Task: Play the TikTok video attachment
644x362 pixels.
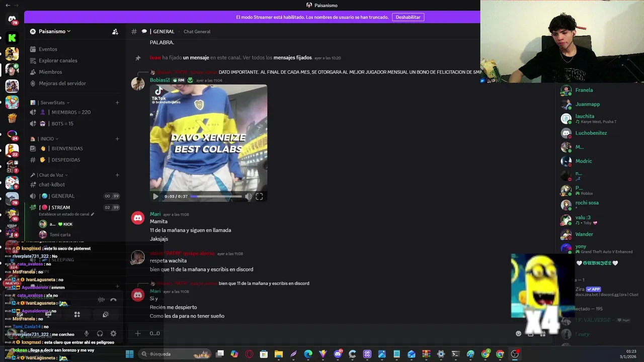Action: [x=155, y=197]
